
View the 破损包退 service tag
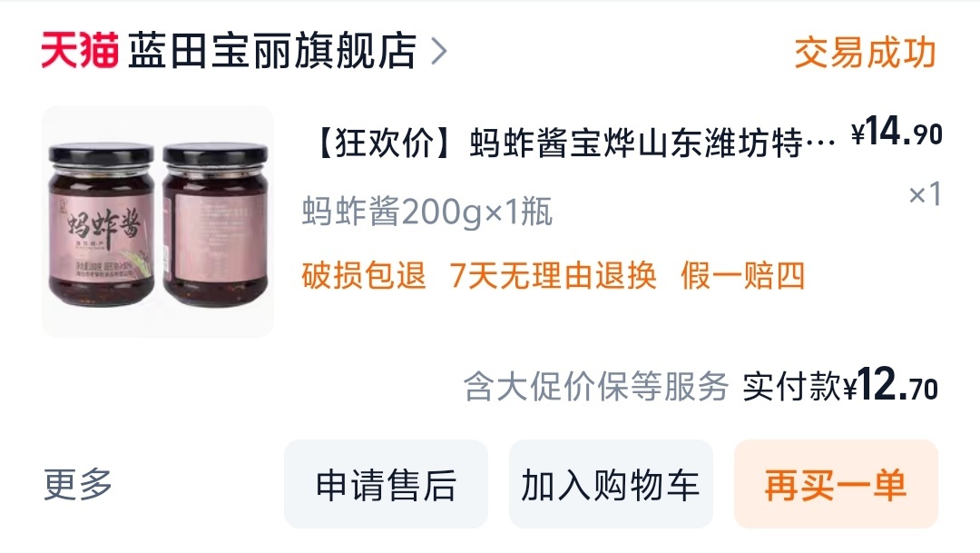tap(364, 276)
